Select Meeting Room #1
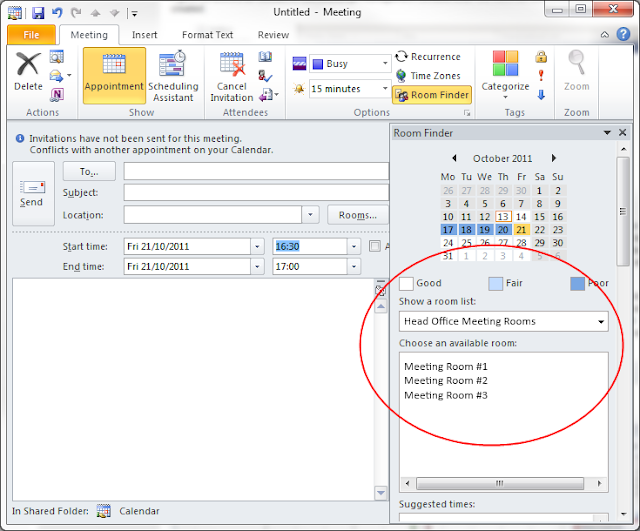The height and width of the screenshot is (531, 640). [446, 367]
